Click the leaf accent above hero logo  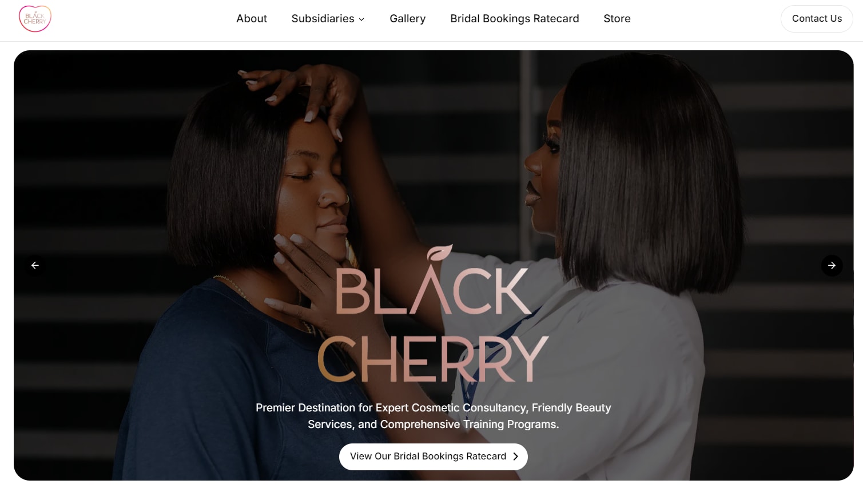tap(440, 253)
